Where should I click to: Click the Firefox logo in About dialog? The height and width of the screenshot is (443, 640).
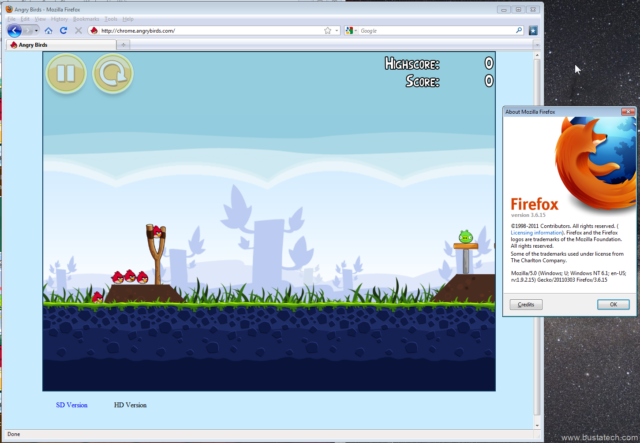(596, 163)
